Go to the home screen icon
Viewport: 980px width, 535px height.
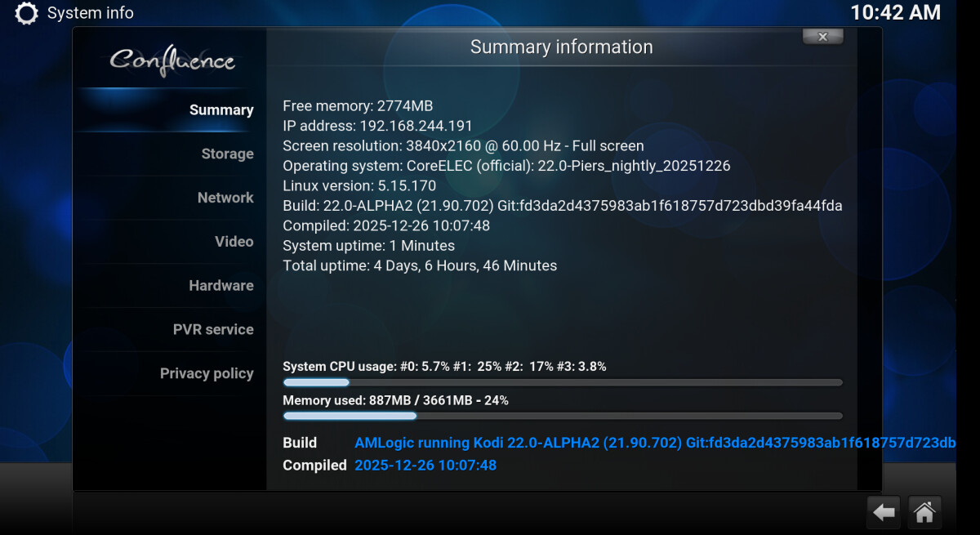924,512
